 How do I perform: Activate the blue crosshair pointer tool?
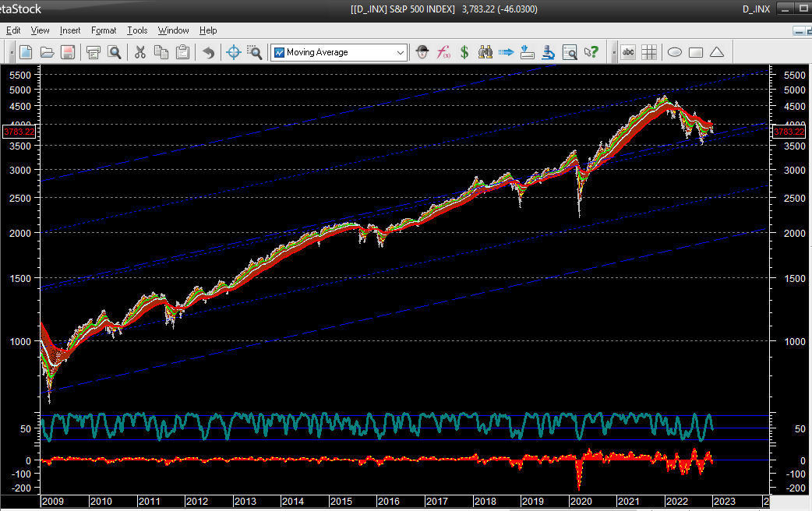tap(233, 52)
